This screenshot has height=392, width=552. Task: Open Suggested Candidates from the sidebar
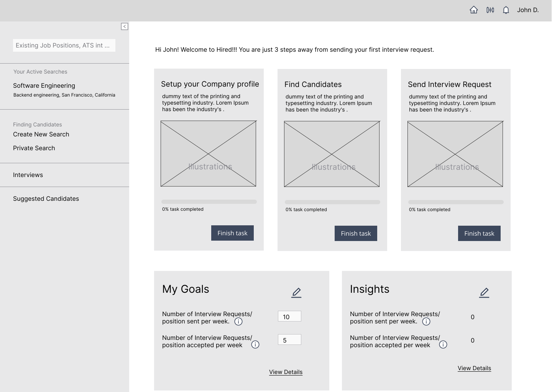[x=46, y=198]
